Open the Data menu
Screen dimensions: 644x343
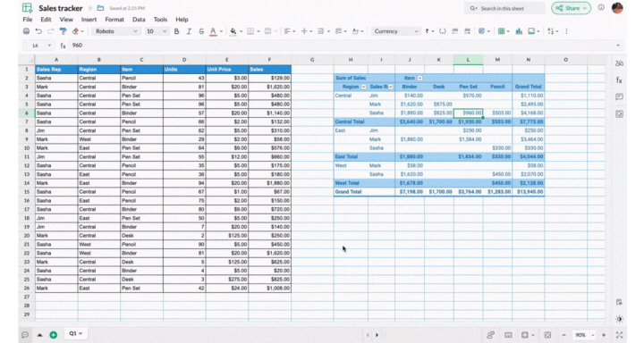139,20
